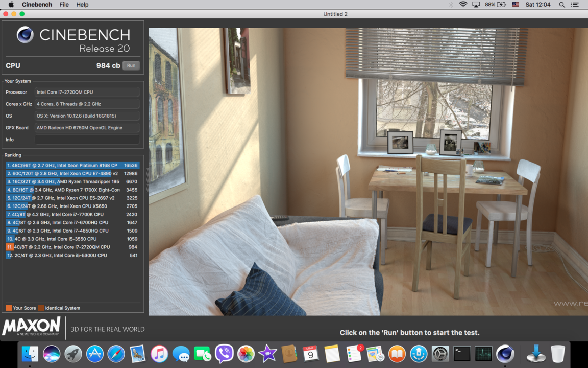This screenshot has height=368, width=588.
Task: Select ranking row Core i7-4850HQ
Action: pos(72,231)
